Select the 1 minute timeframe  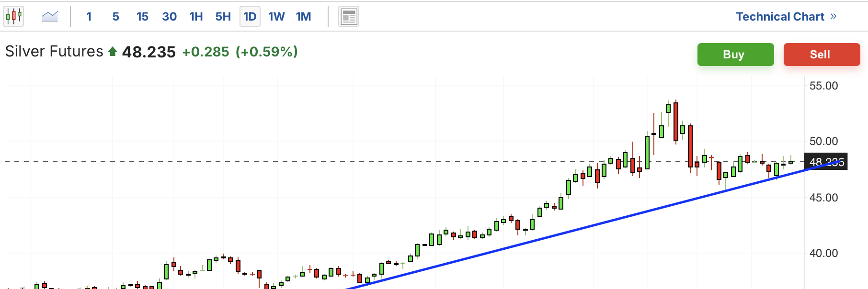click(89, 17)
